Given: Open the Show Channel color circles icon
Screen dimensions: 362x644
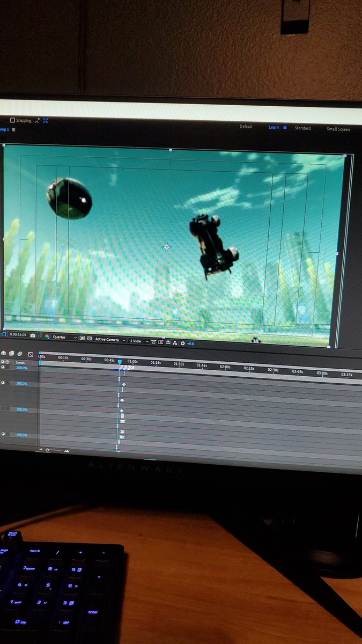Looking at the screenshot, I should click(x=47, y=336).
